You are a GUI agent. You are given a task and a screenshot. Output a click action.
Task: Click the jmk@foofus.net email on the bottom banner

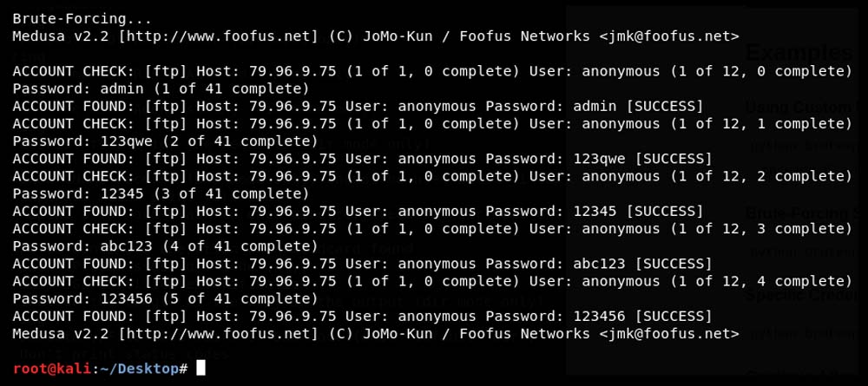click(x=669, y=333)
